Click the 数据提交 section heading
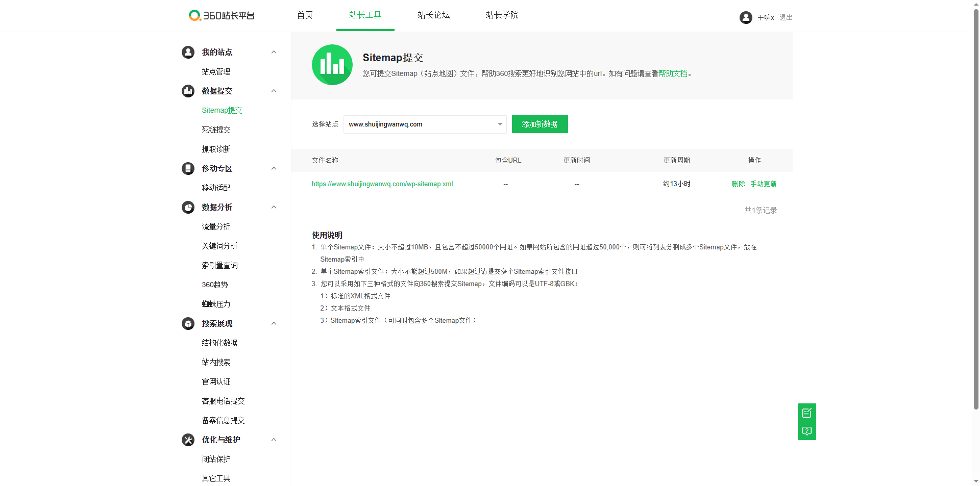 click(217, 91)
